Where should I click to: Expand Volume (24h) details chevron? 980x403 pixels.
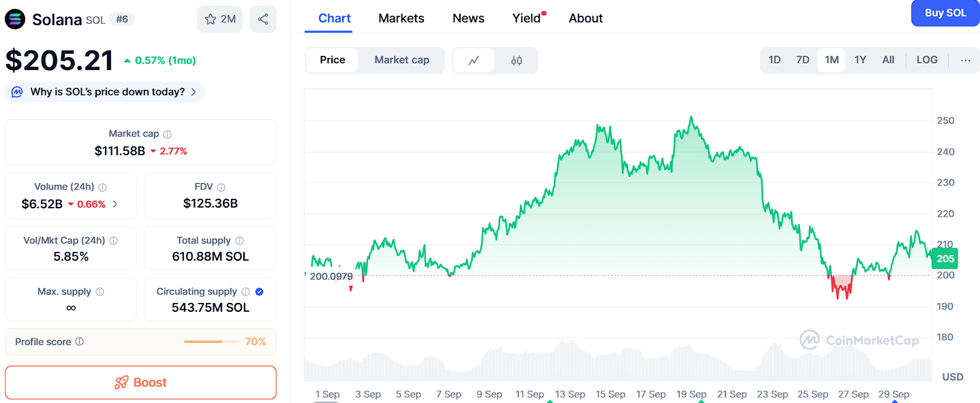coord(114,204)
